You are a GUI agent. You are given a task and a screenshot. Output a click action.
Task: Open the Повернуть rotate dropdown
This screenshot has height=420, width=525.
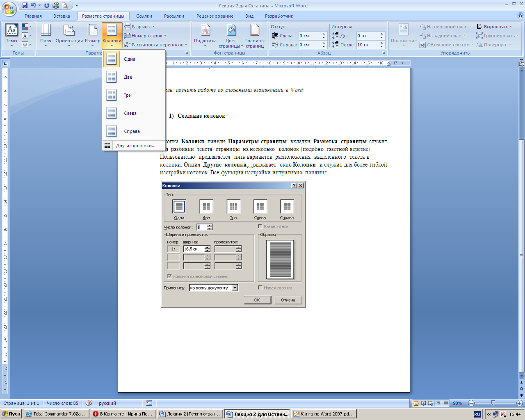[x=494, y=45]
